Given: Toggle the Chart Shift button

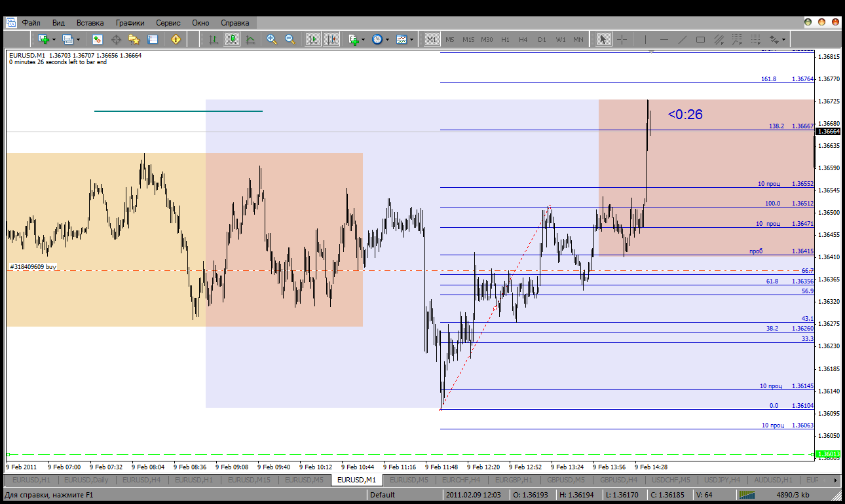Looking at the screenshot, I should pyautogui.click(x=331, y=39).
